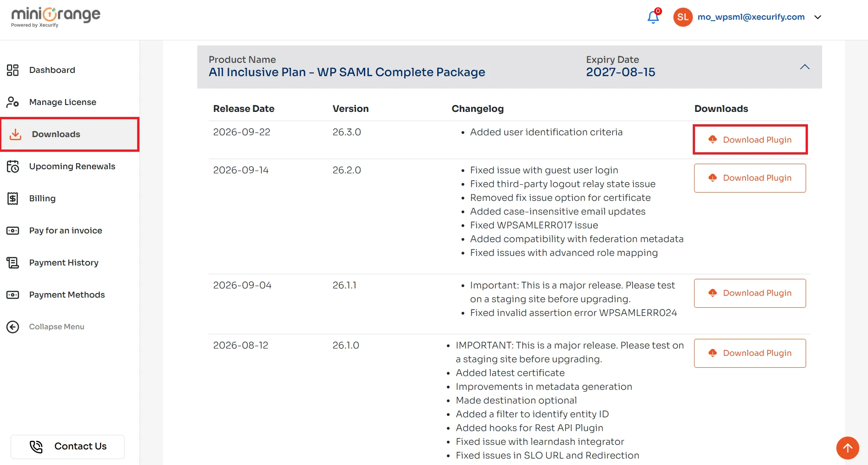The height and width of the screenshot is (465, 868).
Task: Download Plugin for version 26.3.0
Action: pos(750,139)
